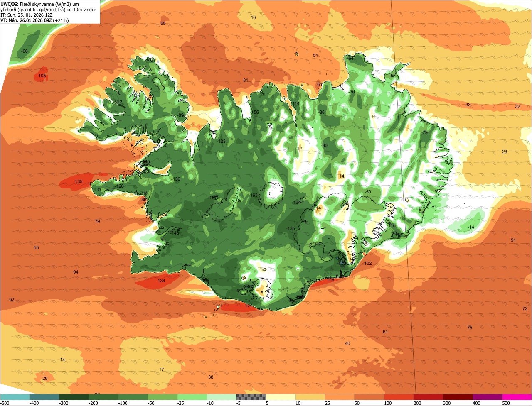Screen dimensions: 532x406
Task: Click the '-163' value in central Iceland
Action: 254,195
